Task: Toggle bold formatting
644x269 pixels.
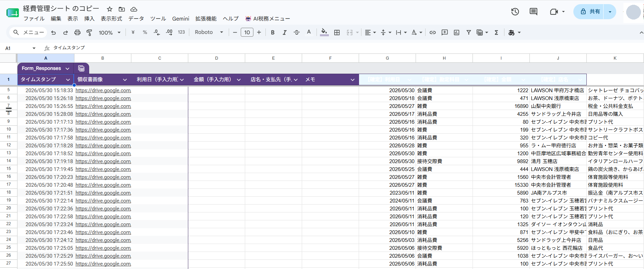Action: (x=273, y=33)
